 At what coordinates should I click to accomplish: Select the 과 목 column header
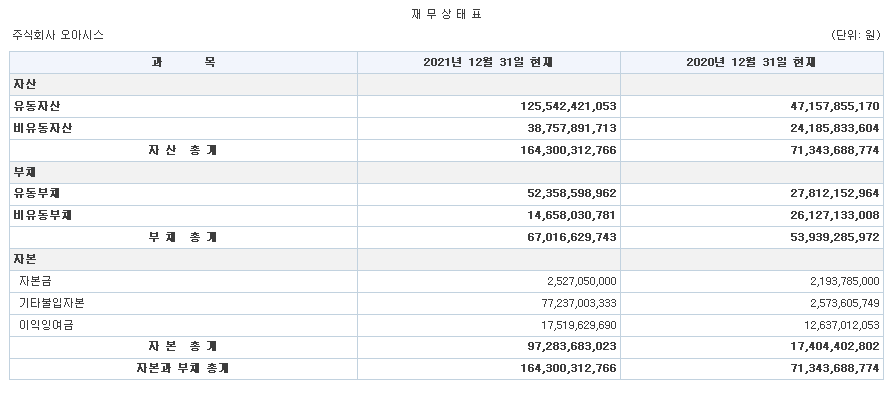(x=183, y=62)
